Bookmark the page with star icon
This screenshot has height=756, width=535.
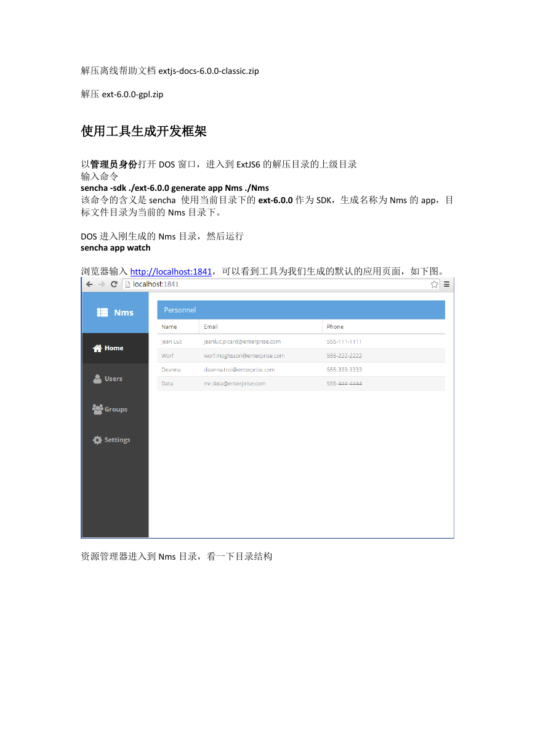(434, 284)
